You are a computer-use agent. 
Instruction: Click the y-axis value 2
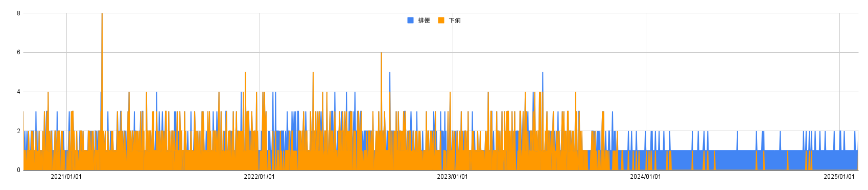pos(18,131)
